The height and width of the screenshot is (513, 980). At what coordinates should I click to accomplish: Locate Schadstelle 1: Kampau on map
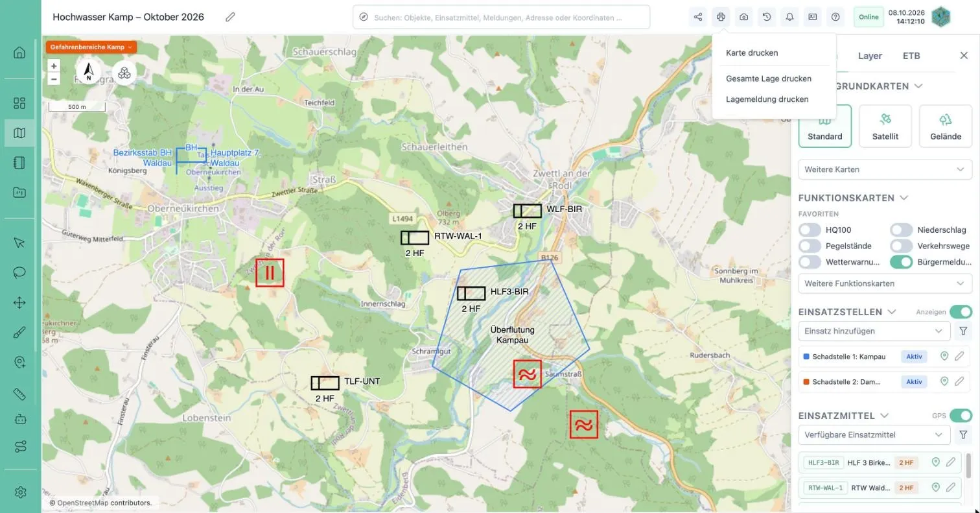click(944, 356)
